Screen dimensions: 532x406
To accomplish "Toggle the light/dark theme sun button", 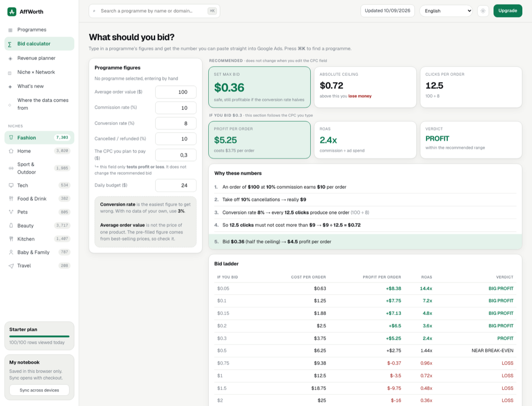I will pos(483,11).
